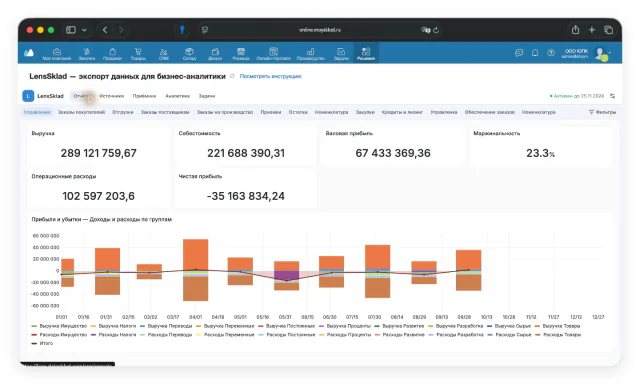Open Заказы покупателей report tab
This screenshot has height=384, width=640.
pyautogui.click(x=81, y=112)
